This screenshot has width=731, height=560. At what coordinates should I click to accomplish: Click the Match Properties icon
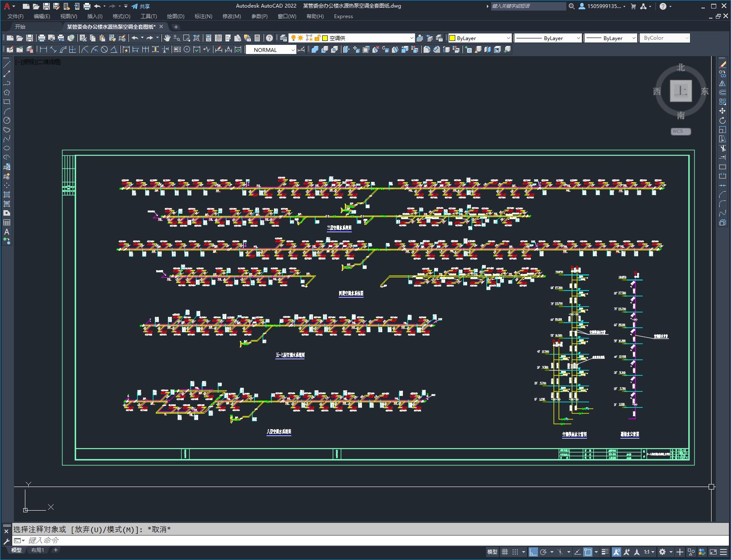[112, 38]
